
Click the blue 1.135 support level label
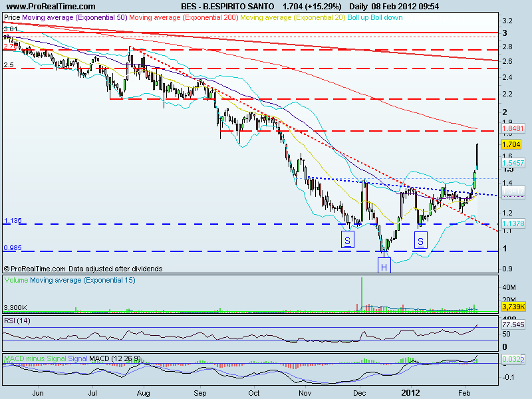point(13,221)
